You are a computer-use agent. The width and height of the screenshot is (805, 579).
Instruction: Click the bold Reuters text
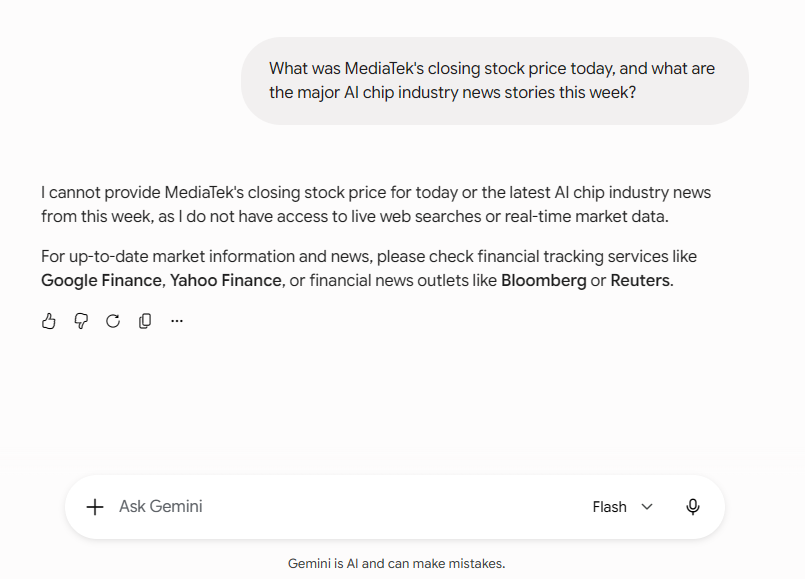click(x=640, y=280)
